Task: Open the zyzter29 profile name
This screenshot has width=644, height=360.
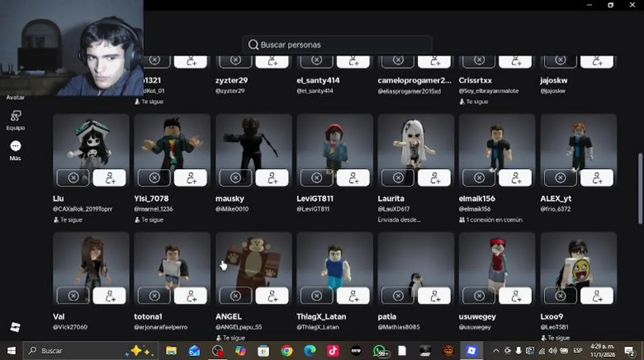Action: click(231, 80)
